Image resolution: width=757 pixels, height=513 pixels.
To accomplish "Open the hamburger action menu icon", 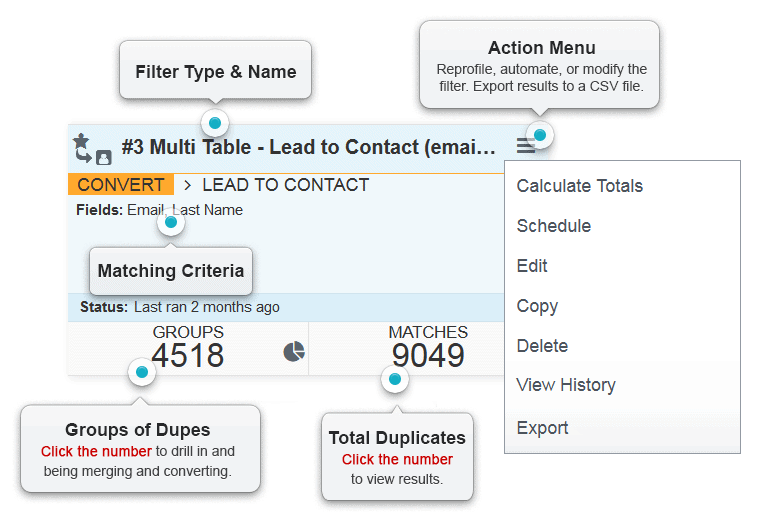I will click(x=525, y=146).
